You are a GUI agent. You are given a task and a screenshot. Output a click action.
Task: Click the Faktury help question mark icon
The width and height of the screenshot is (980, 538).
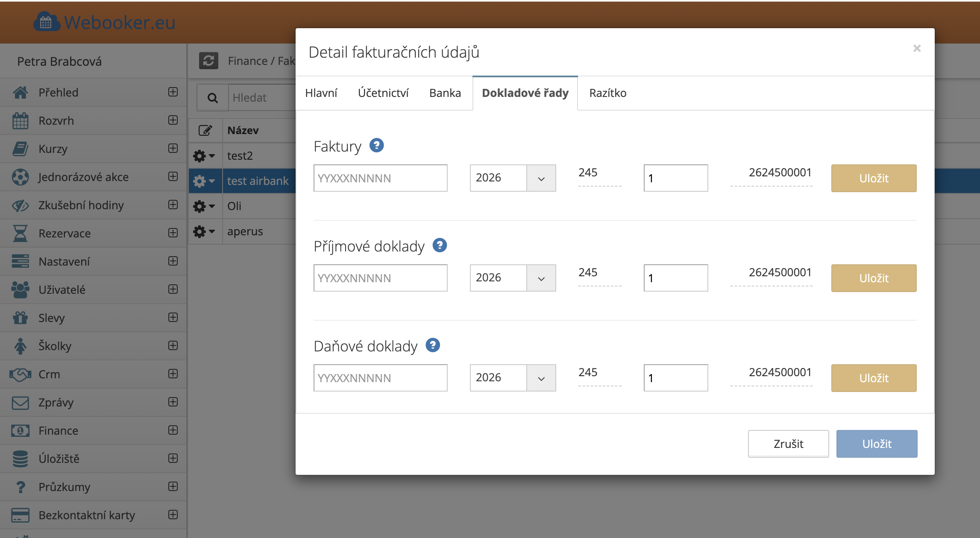376,146
